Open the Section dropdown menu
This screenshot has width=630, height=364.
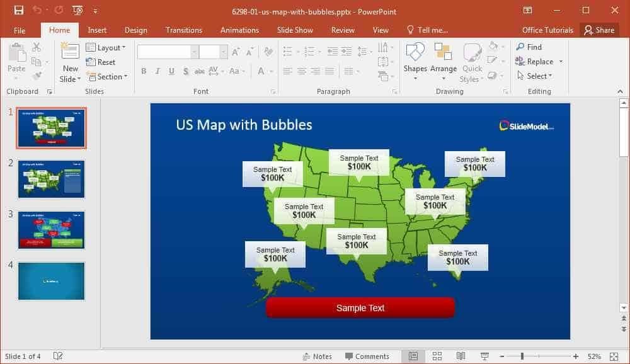click(107, 76)
